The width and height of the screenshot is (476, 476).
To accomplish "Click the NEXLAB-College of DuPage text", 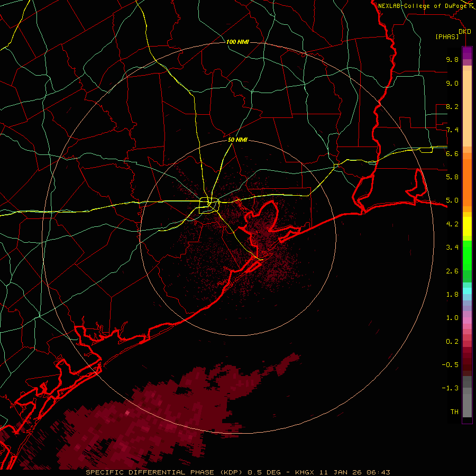I will point(423,6).
